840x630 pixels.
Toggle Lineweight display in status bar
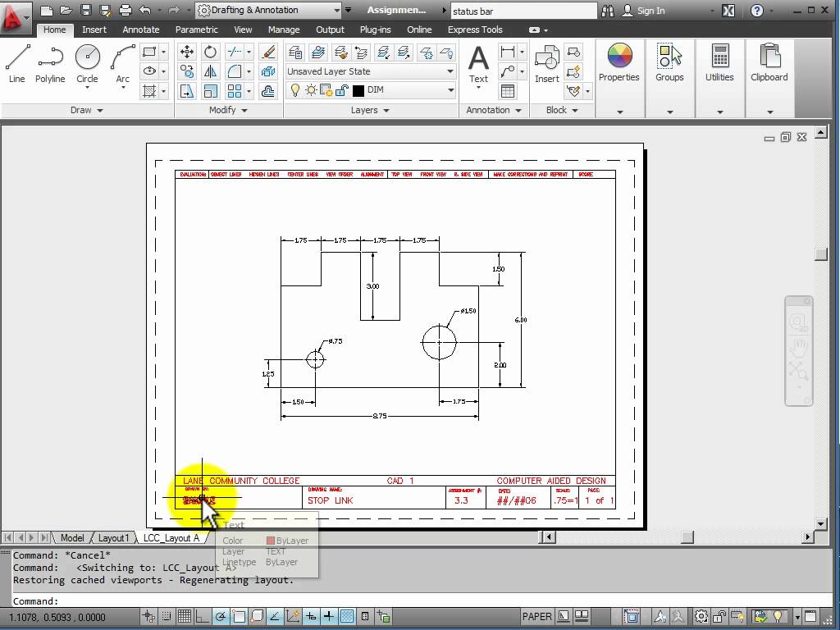tap(328, 617)
